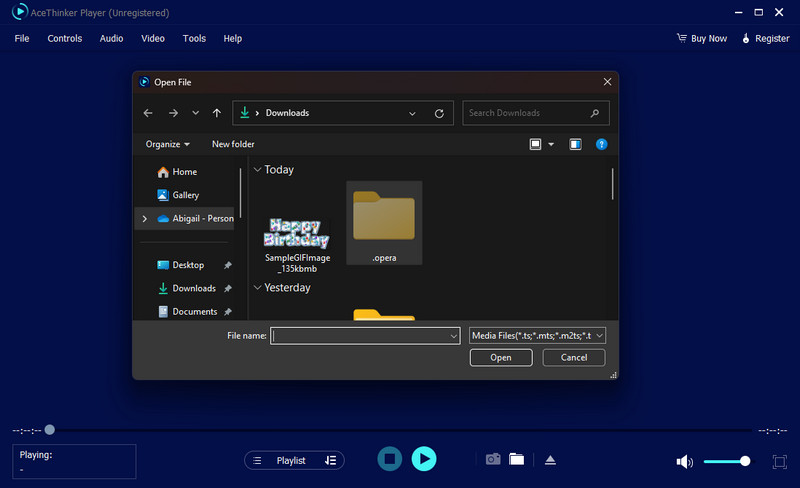Click the Playlist button

point(291,460)
